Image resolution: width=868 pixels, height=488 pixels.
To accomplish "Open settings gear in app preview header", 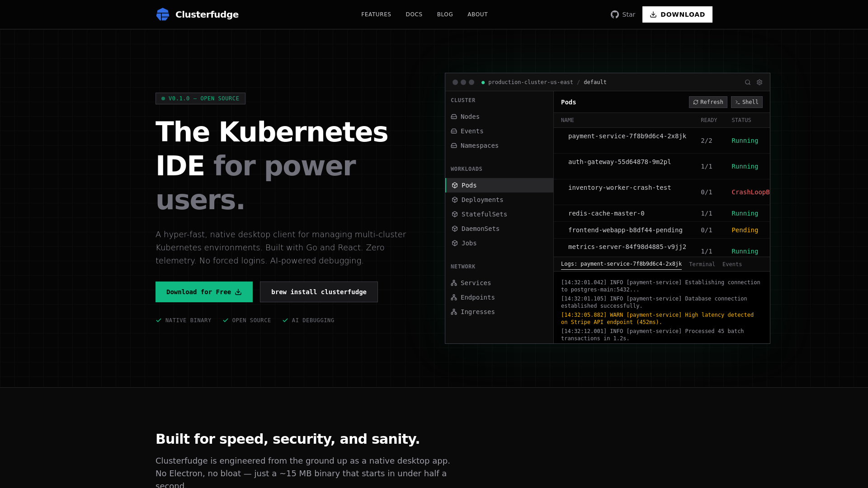I will pos(759,82).
